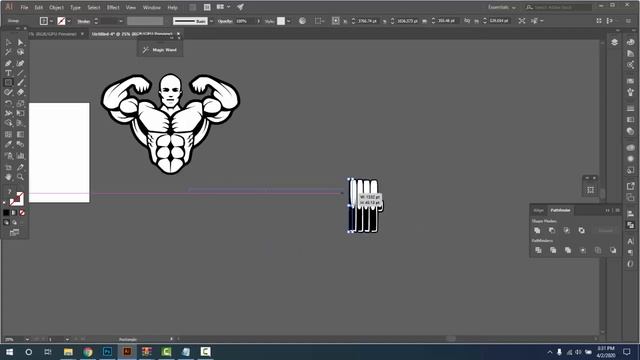This screenshot has height=360, width=640.
Task: Switch to the Pathfinder tab
Action: [560, 210]
